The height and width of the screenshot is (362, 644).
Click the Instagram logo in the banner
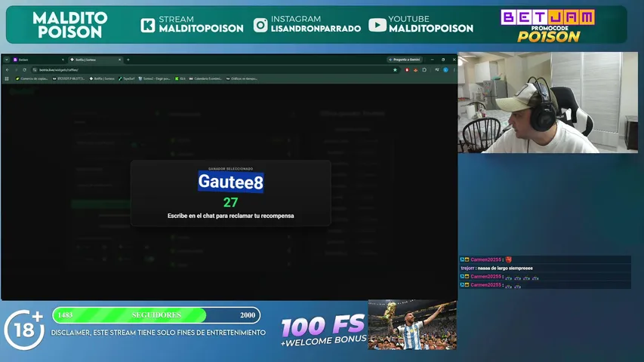tap(260, 25)
